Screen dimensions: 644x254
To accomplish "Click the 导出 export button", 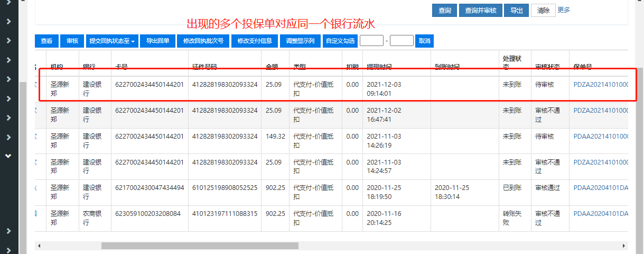I will pyautogui.click(x=516, y=10).
